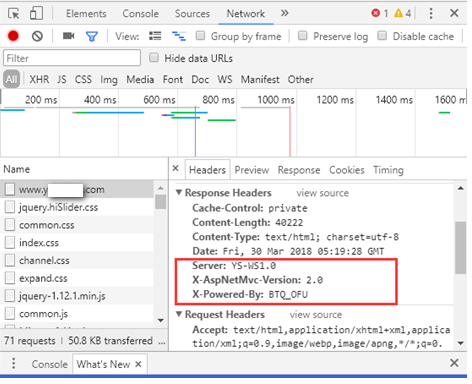Open the Timing tab of the request
Image resolution: width=472 pixels, height=384 pixels.
(388, 170)
